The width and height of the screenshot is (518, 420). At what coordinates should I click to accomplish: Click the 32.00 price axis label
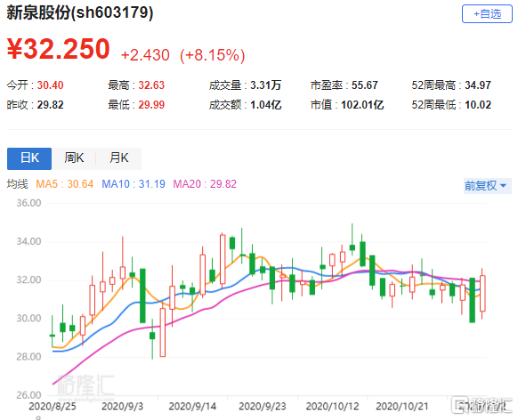click(28, 280)
